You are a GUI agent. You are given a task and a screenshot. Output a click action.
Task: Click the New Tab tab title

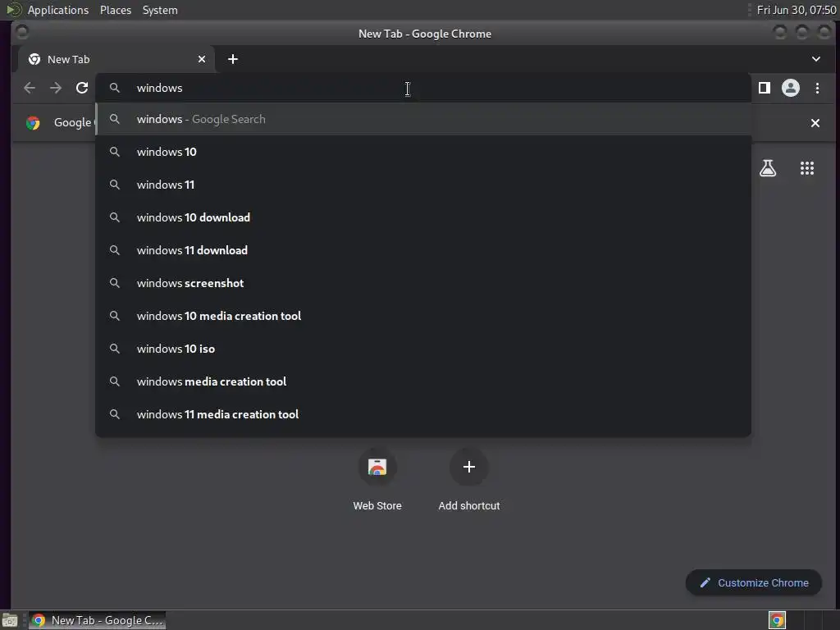point(69,59)
